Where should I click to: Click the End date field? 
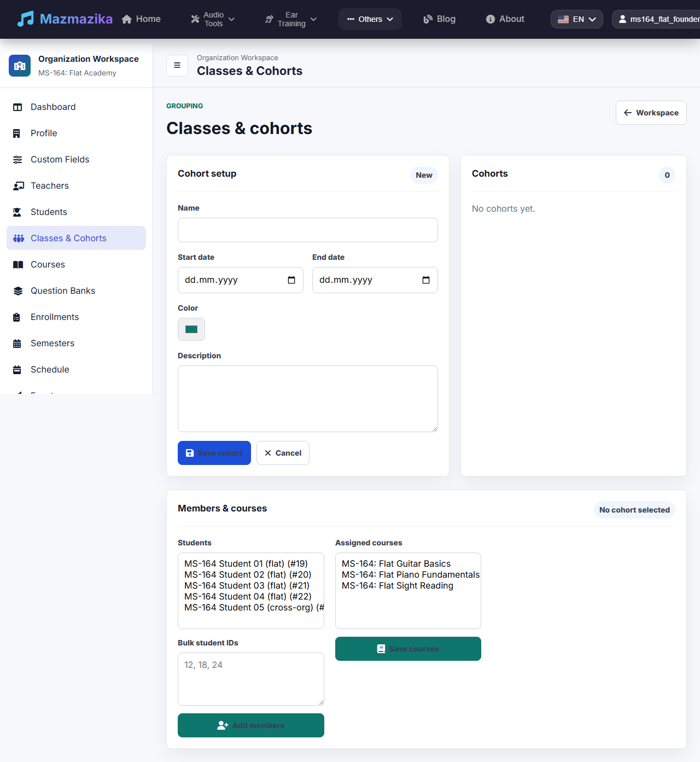pos(375,280)
